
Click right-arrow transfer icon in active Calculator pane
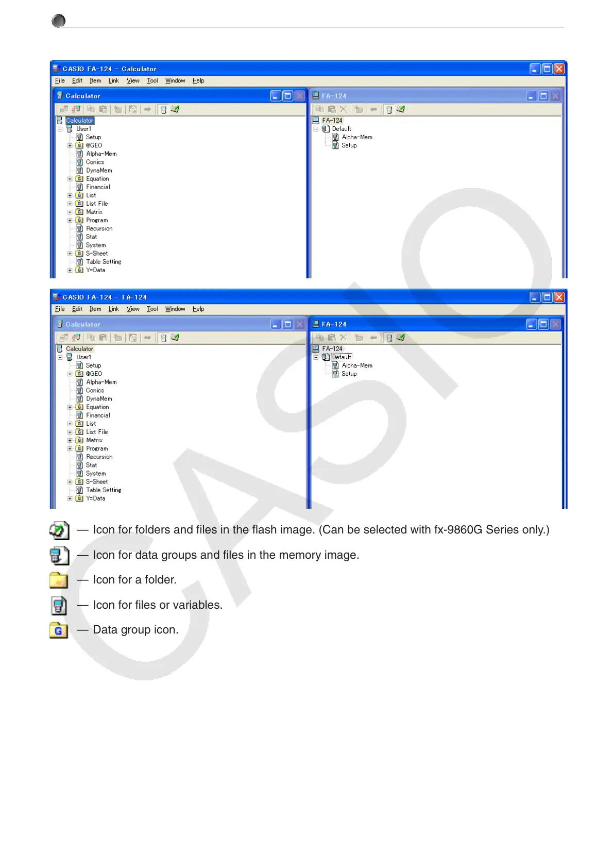click(147, 109)
